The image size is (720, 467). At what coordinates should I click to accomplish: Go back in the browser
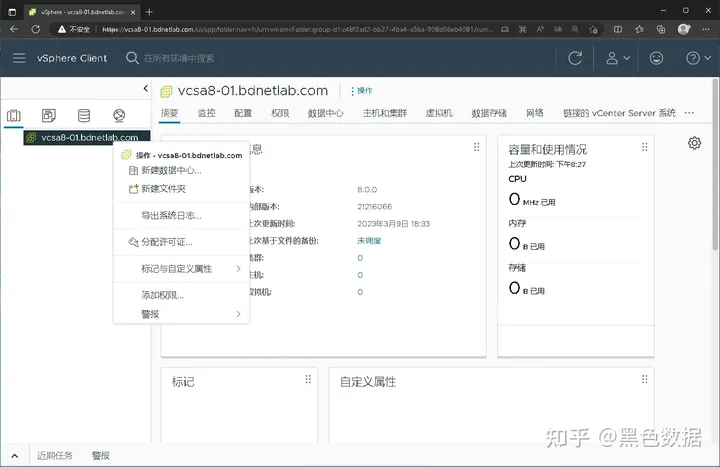tap(14, 29)
